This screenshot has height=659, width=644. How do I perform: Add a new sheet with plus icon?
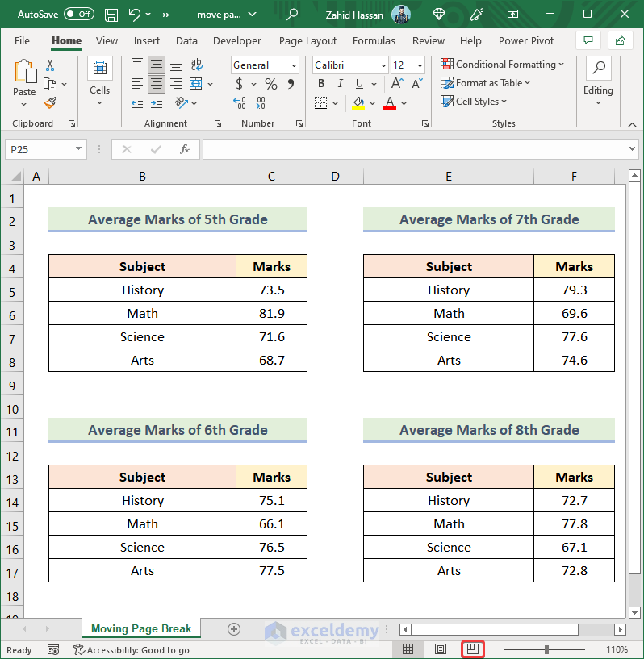coord(234,629)
